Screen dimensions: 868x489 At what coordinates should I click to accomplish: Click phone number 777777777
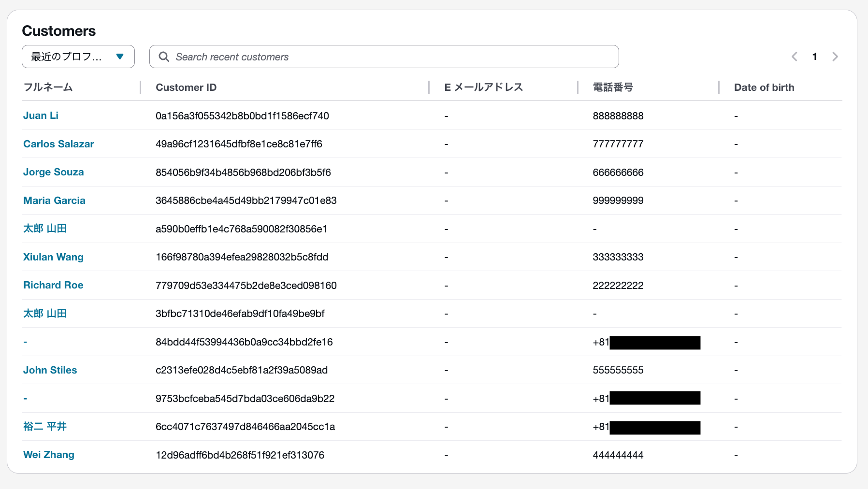click(x=618, y=144)
